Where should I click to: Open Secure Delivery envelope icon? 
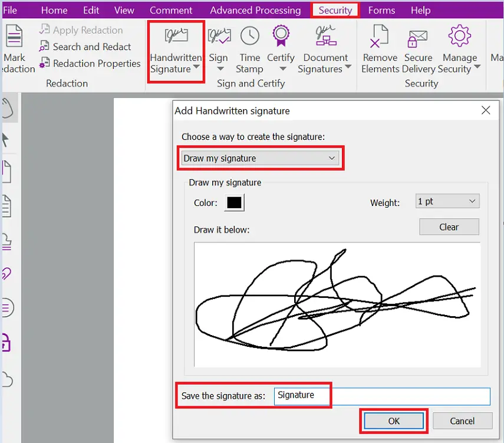417,38
